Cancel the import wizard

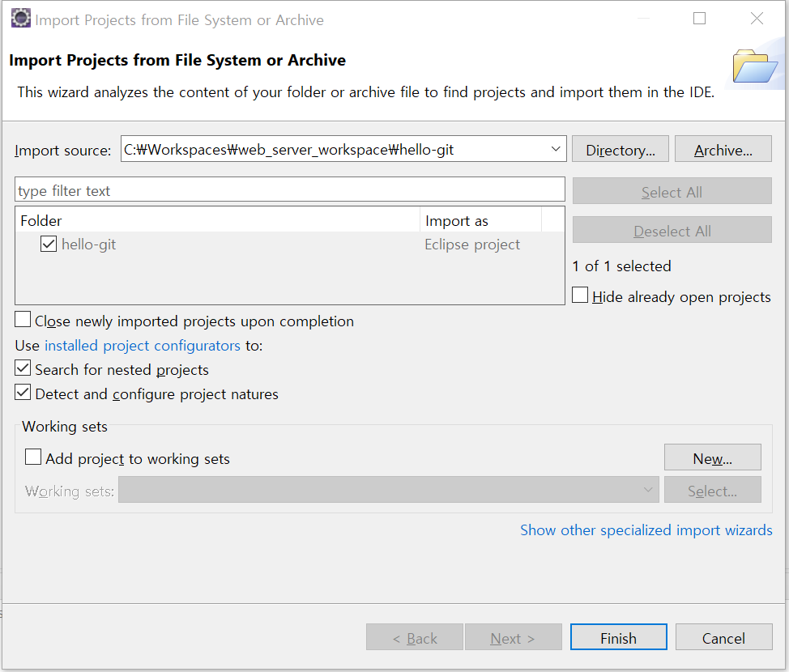click(x=723, y=637)
